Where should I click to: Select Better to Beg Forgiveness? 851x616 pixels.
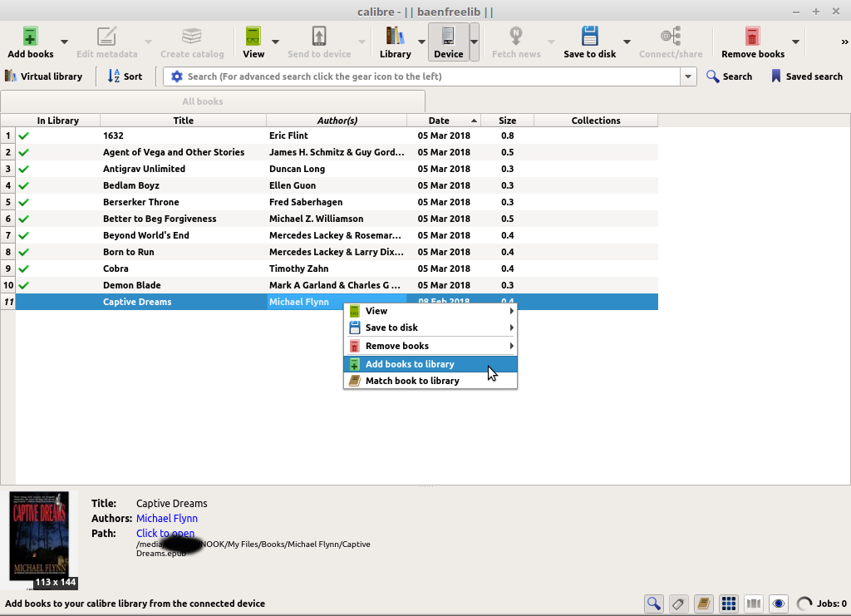click(160, 219)
